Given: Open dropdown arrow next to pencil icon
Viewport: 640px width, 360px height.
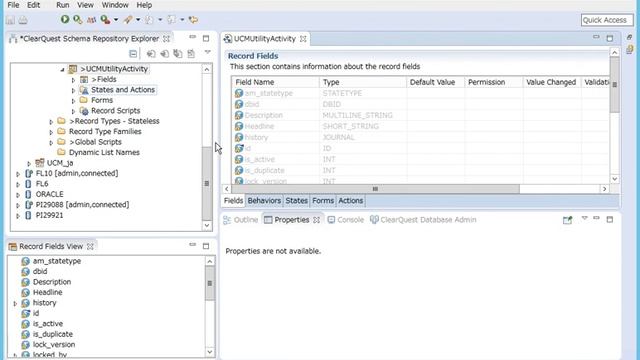Looking at the screenshot, I should tap(138, 20).
